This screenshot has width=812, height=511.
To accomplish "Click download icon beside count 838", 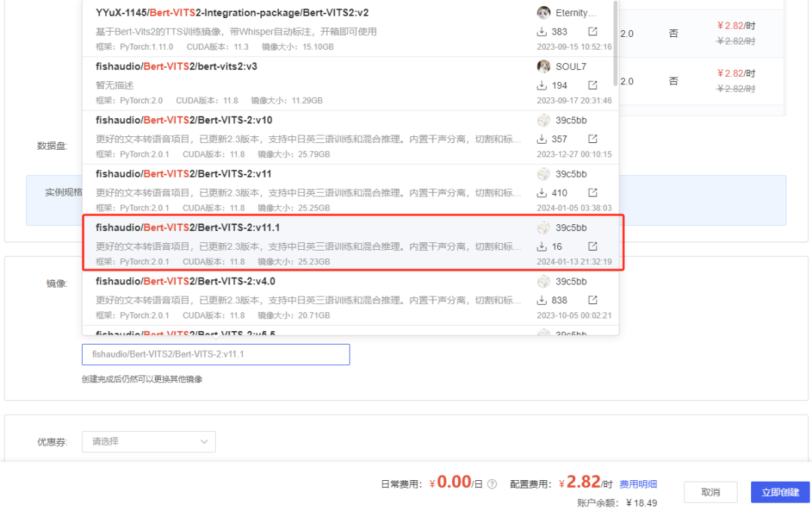I will pos(541,300).
